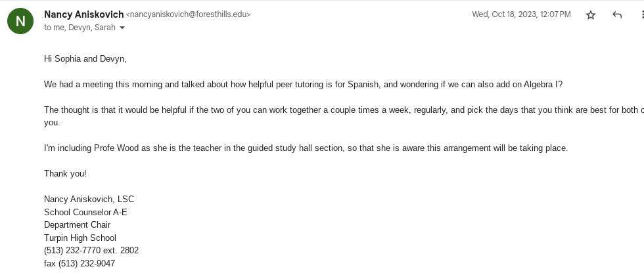
Task: Click the "Turpin High School" signature line
Action: tap(80, 238)
